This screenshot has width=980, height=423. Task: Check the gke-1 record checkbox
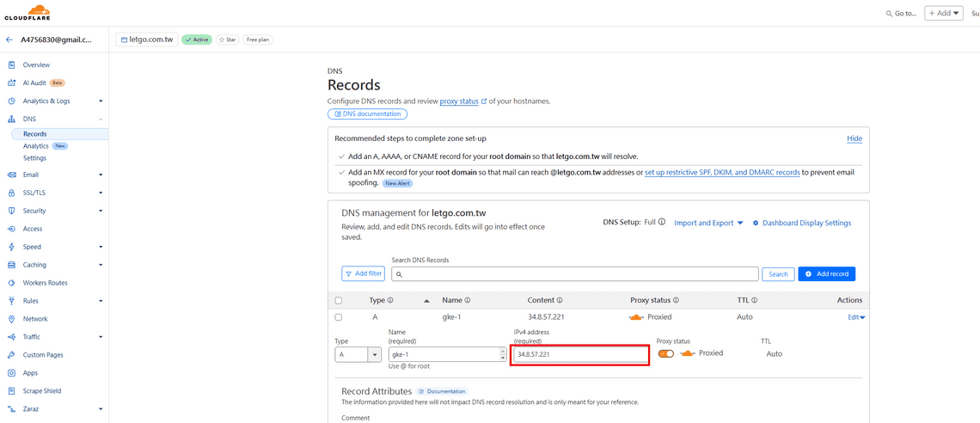pos(339,317)
